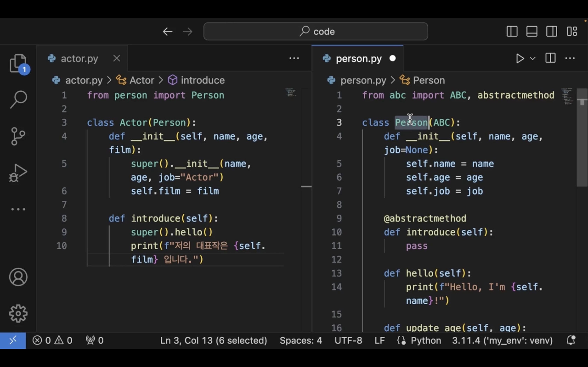The height and width of the screenshot is (367, 588).
Task: Open the Source Control view
Action: point(18,136)
